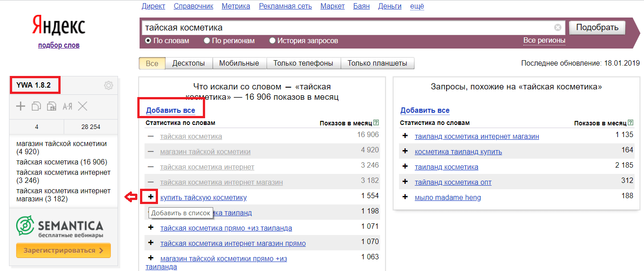
Task: Open 'Метрика' in top navigation
Action: pos(236,6)
